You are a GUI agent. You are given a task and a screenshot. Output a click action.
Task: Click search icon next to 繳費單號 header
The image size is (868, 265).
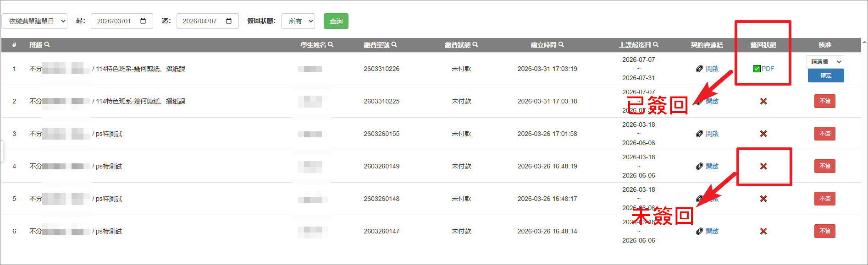[394, 45]
